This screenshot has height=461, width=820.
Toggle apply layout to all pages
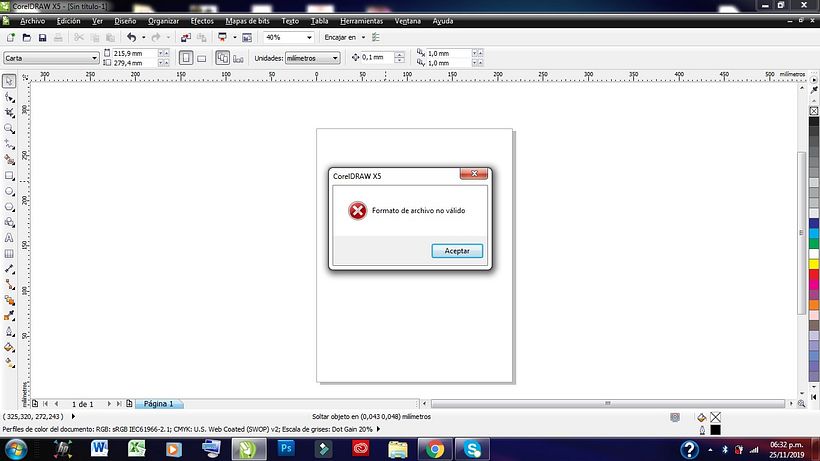tap(222, 58)
